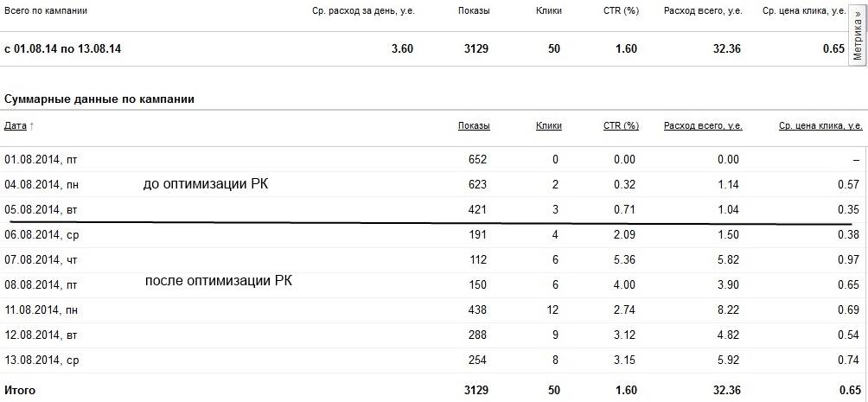The width and height of the screenshot is (868, 402).
Task: Sort by Расход всего column header
Action: (x=703, y=125)
